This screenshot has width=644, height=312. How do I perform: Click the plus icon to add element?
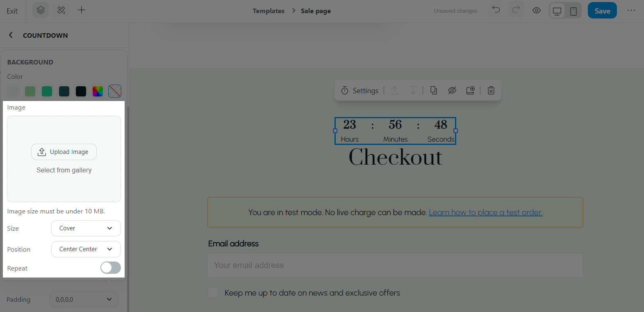(82, 10)
